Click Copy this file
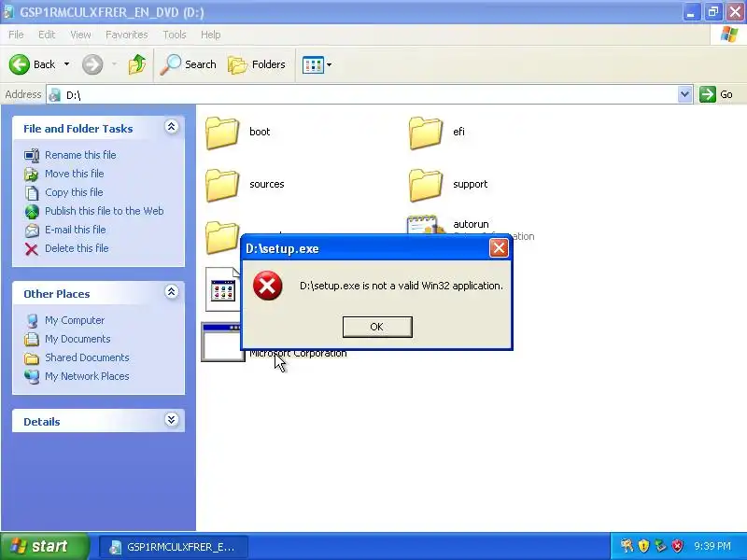The image size is (747, 560). tap(74, 192)
